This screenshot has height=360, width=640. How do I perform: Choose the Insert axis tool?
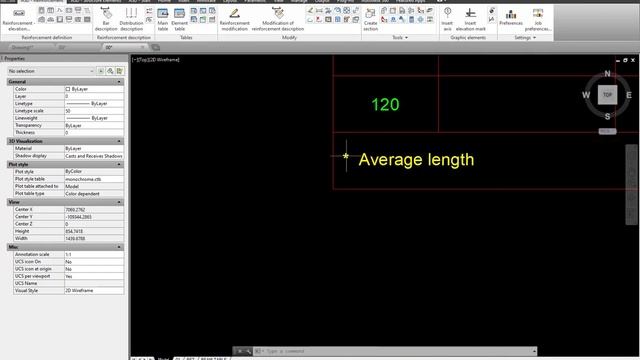(x=447, y=19)
